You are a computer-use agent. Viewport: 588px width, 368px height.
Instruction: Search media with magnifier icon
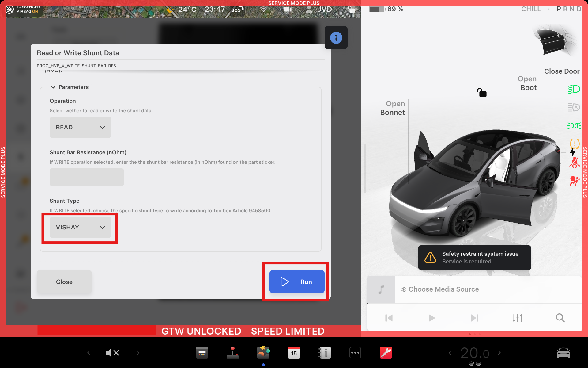click(560, 318)
